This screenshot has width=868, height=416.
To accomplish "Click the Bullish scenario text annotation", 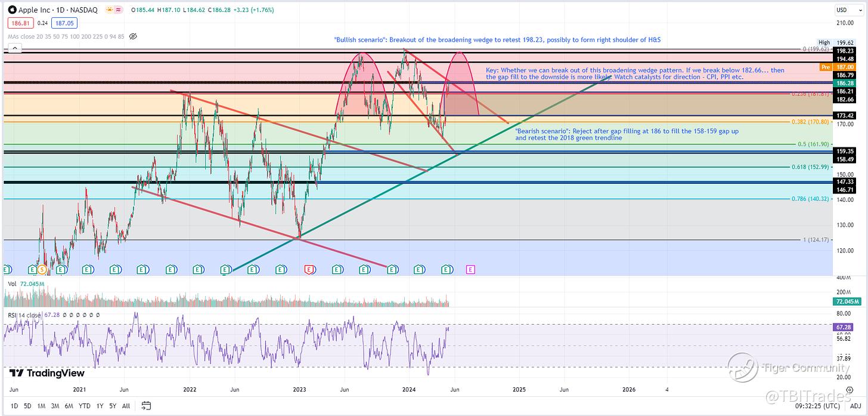I will pyautogui.click(x=497, y=39).
